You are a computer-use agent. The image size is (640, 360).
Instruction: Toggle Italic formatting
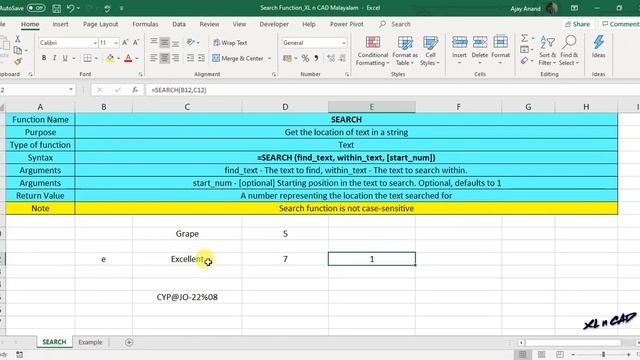54,58
